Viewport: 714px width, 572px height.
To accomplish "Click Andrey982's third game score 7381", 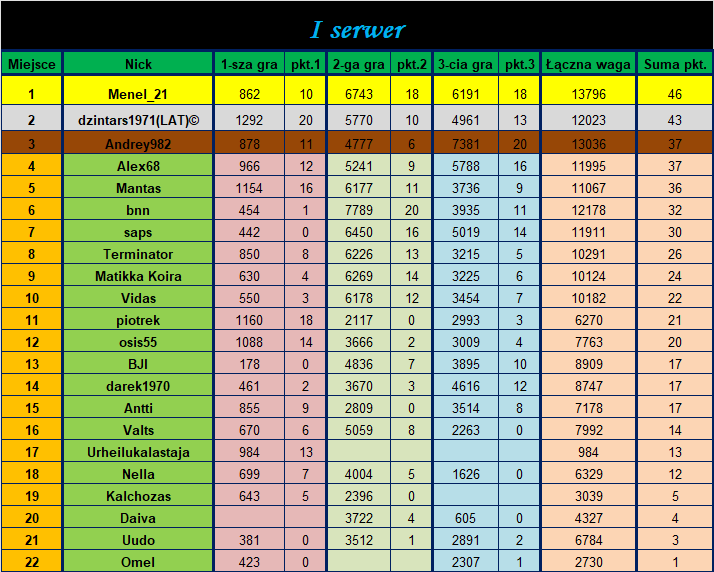I will point(465,143).
